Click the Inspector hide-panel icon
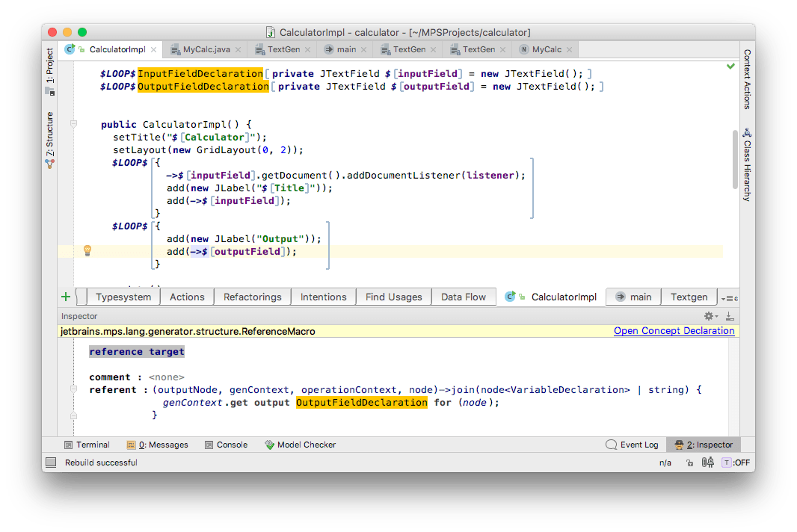The width and height of the screenshot is (797, 532). (730, 316)
